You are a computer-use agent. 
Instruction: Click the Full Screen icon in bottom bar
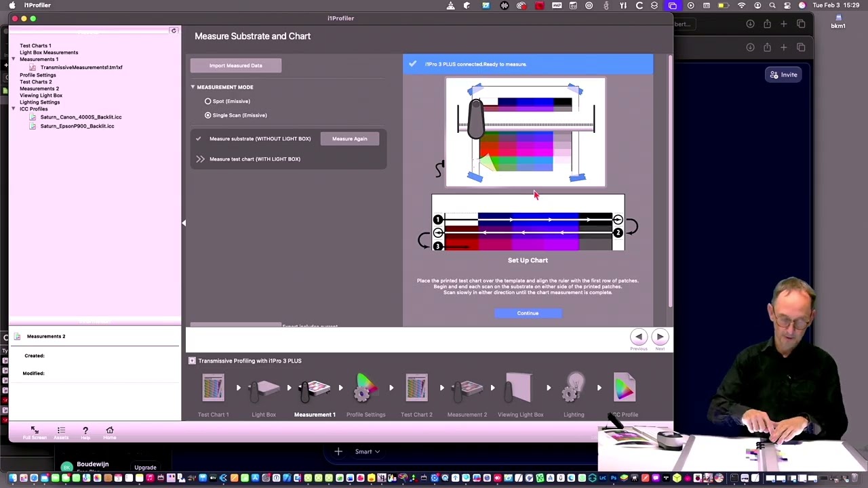click(x=35, y=430)
